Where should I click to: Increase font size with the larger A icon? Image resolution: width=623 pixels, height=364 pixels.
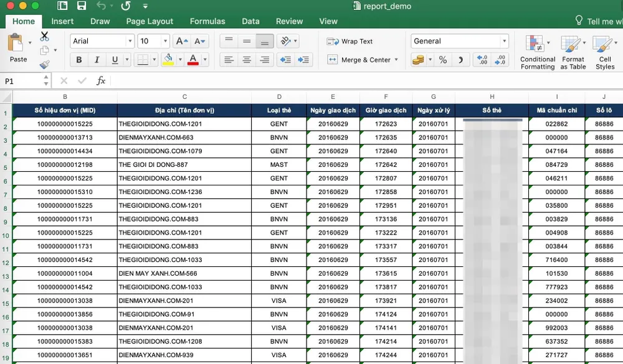tap(181, 41)
